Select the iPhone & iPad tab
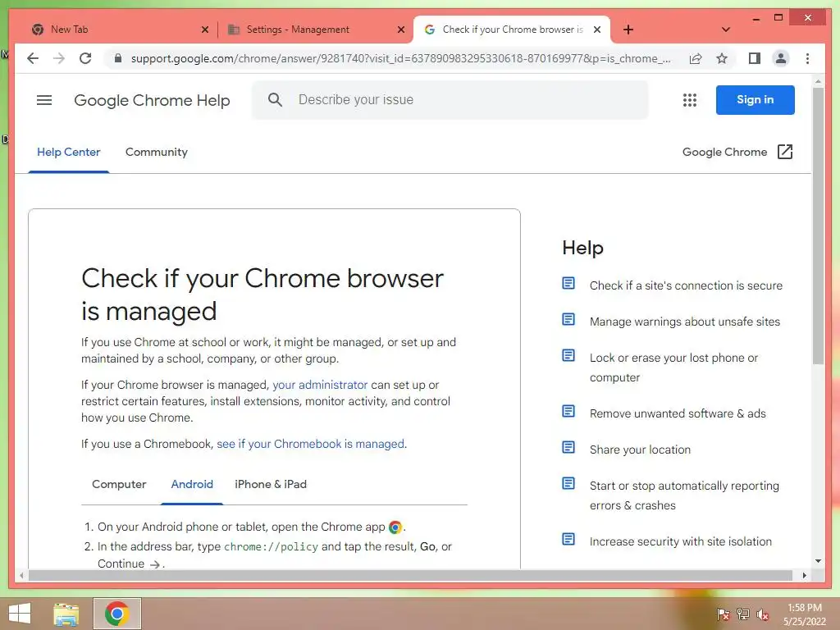Viewport: 840px width, 630px height. pyautogui.click(x=271, y=484)
